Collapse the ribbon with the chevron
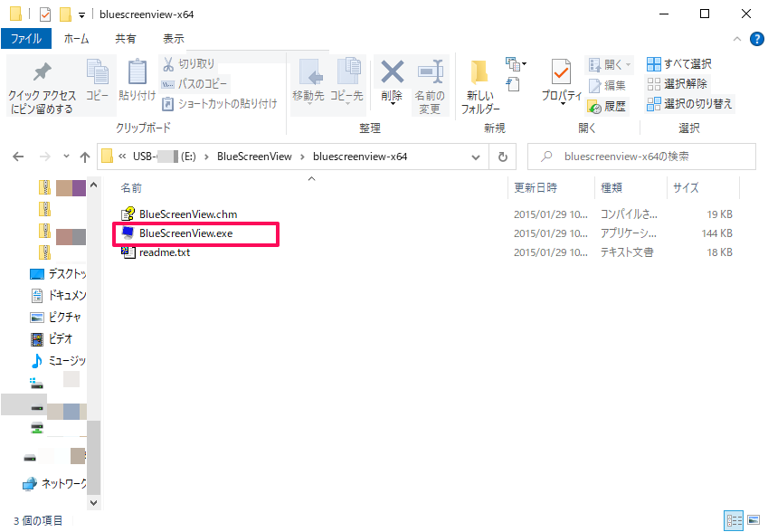Image resolution: width=768 pixels, height=532 pixels. coord(737,39)
